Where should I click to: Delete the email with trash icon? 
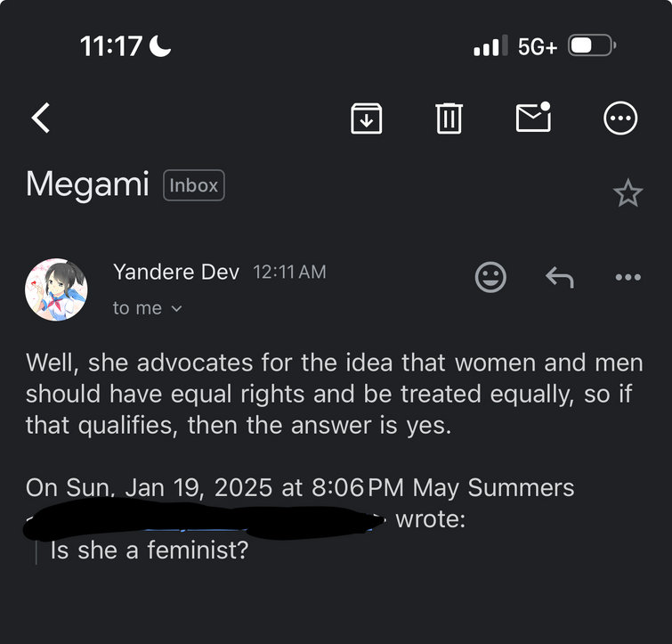click(x=449, y=118)
